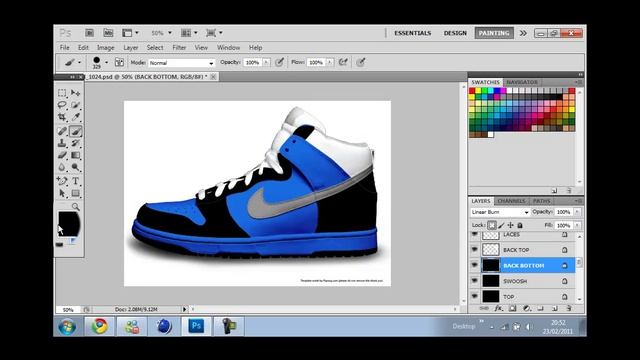Toggle lock transparent pixels
The image size is (640, 360).
492,225
